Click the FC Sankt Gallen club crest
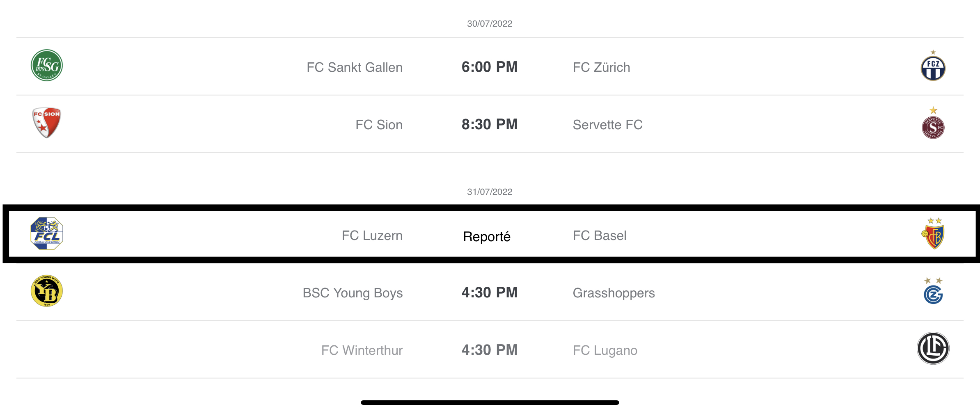 (47, 66)
